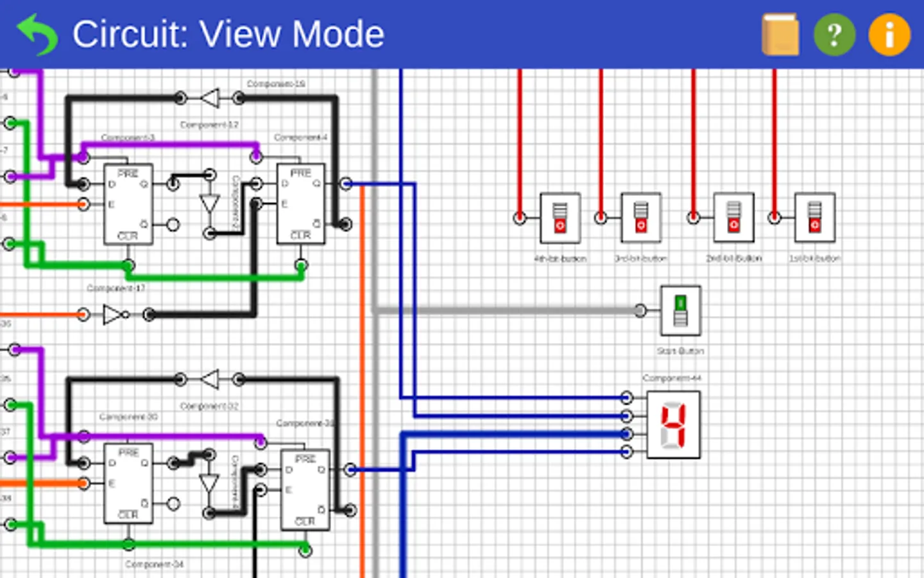Toggle the 2nd-bit button switch

pos(734,218)
